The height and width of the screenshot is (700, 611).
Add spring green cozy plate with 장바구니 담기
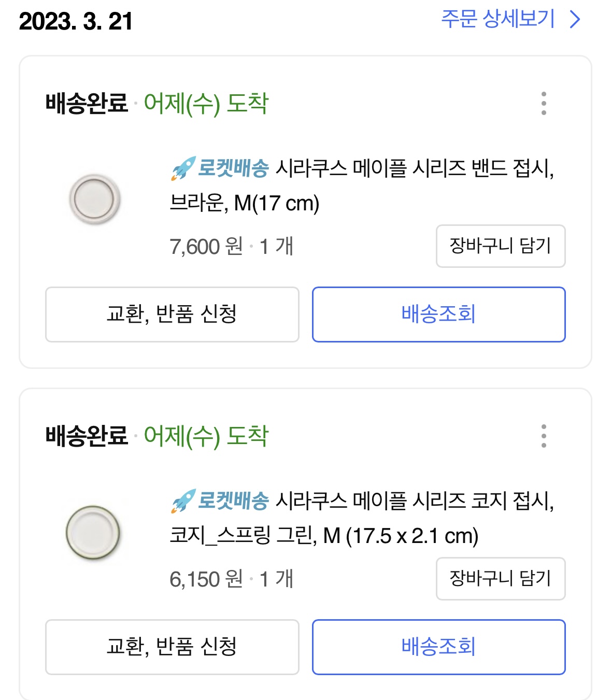tap(501, 579)
